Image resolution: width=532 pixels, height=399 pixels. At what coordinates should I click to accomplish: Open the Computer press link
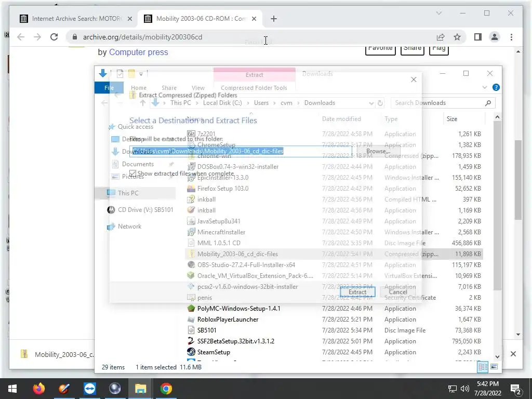coord(138,52)
